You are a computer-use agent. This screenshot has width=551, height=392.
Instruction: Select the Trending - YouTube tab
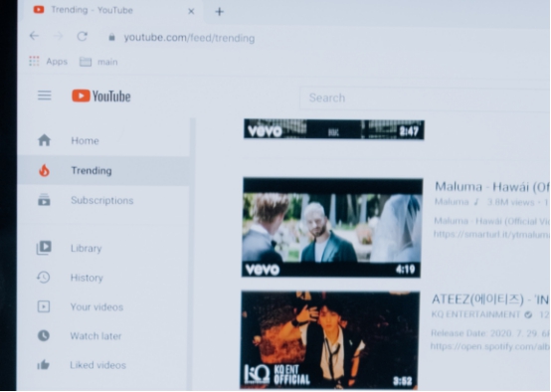[x=113, y=11]
